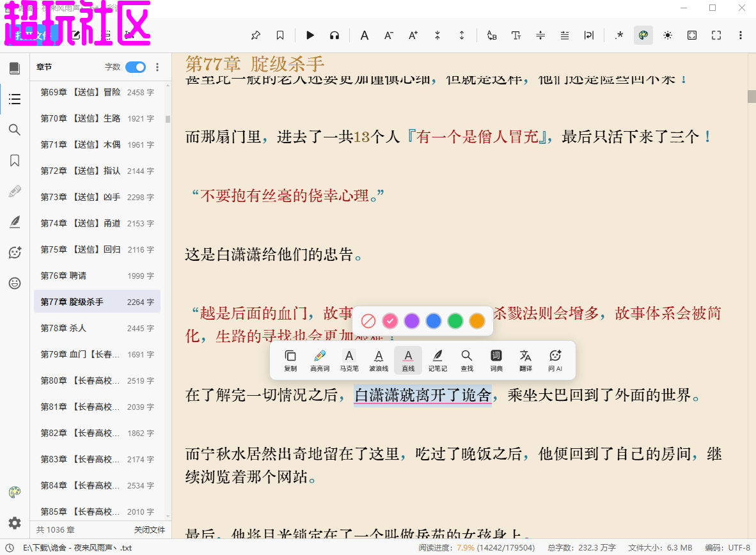This screenshot has height=555, width=756.
Task: Open the toolbar more options menu
Action: coord(741,35)
